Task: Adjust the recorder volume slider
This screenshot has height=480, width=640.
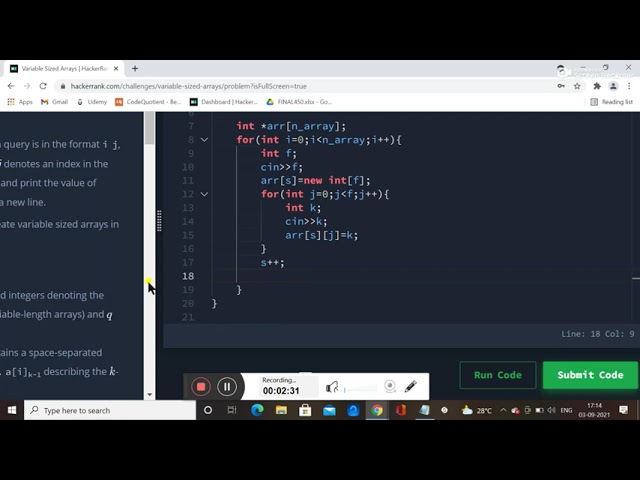Action: click(x=360, y=390)
